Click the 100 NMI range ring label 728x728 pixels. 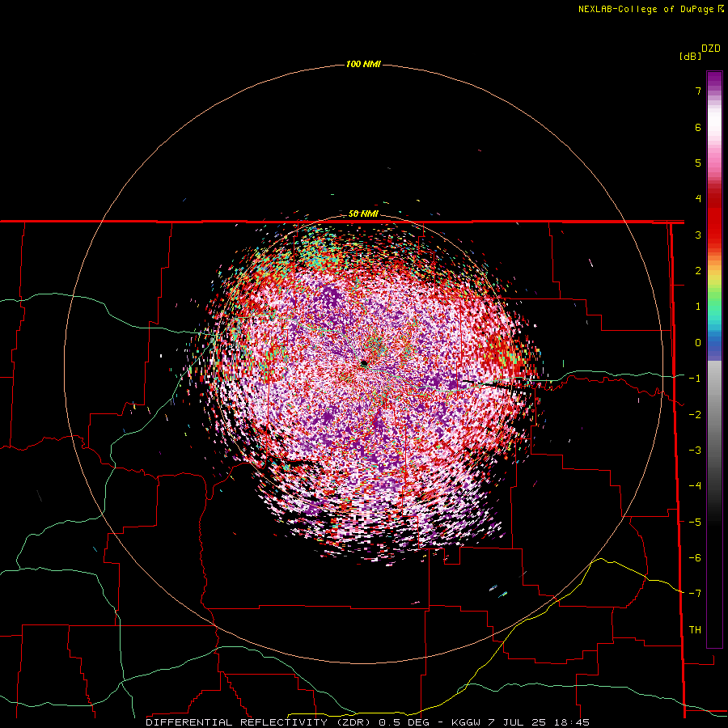363,64
